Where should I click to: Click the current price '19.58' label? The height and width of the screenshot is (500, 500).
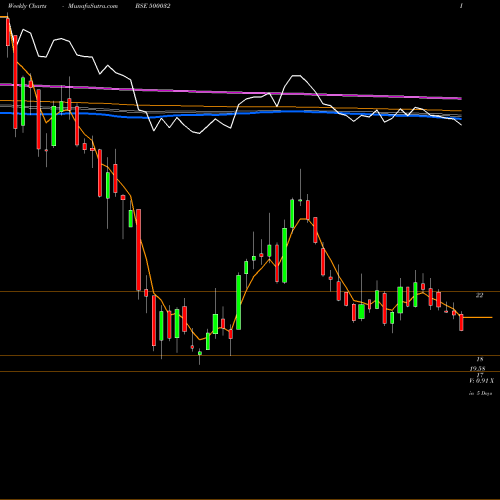tap(477, 369)
